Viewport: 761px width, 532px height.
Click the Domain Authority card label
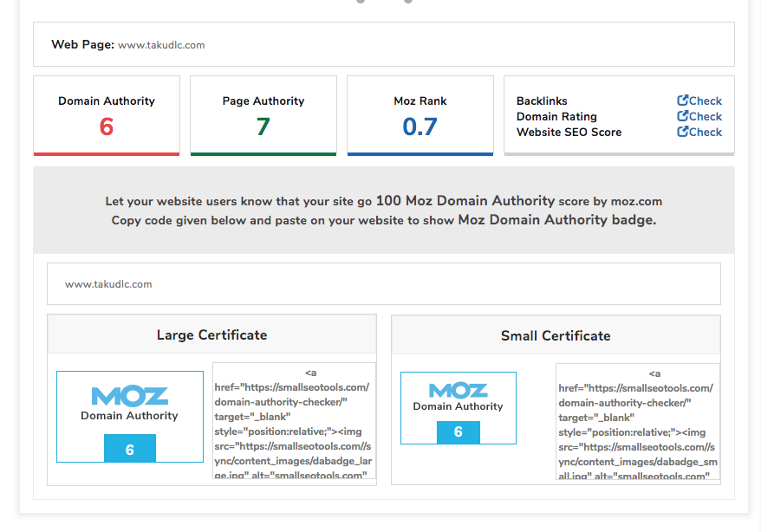tap(107, 101)
